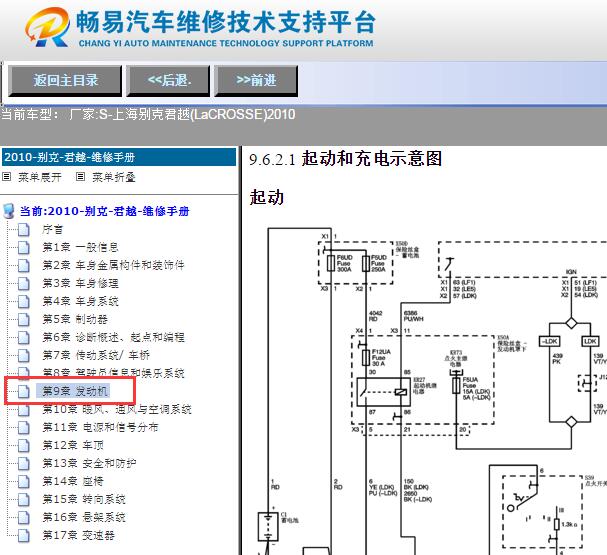
Task: Click the vehicle model text S-上海别克君越(LaCROSSE)2010
Action: (x=197, y=114)
